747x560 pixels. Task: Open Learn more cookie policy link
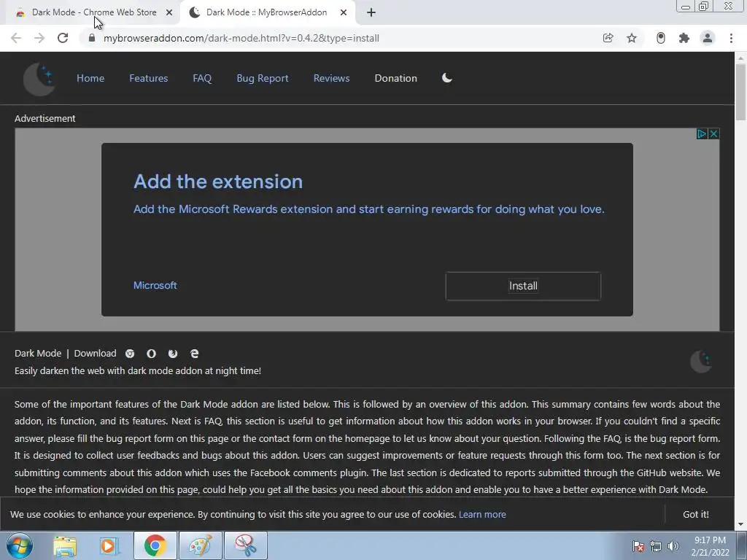pyautogui.click(x=482, y=514)
